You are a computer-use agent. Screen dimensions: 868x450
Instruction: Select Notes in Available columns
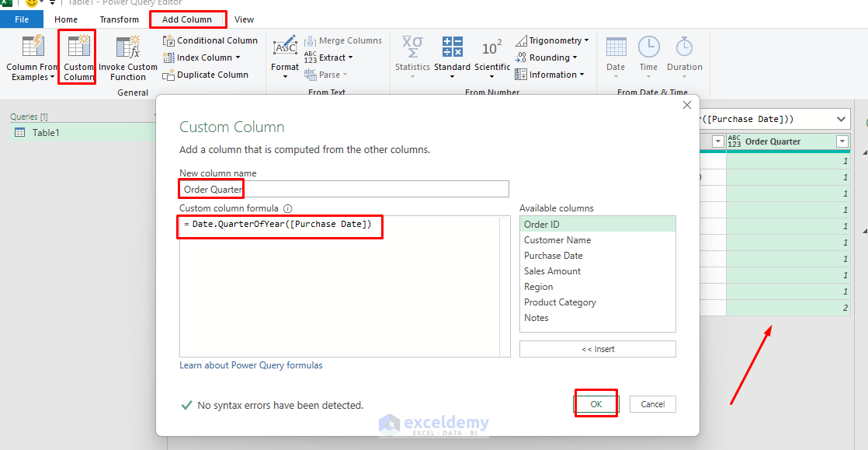pyautogui.click(x=597, y=318)
